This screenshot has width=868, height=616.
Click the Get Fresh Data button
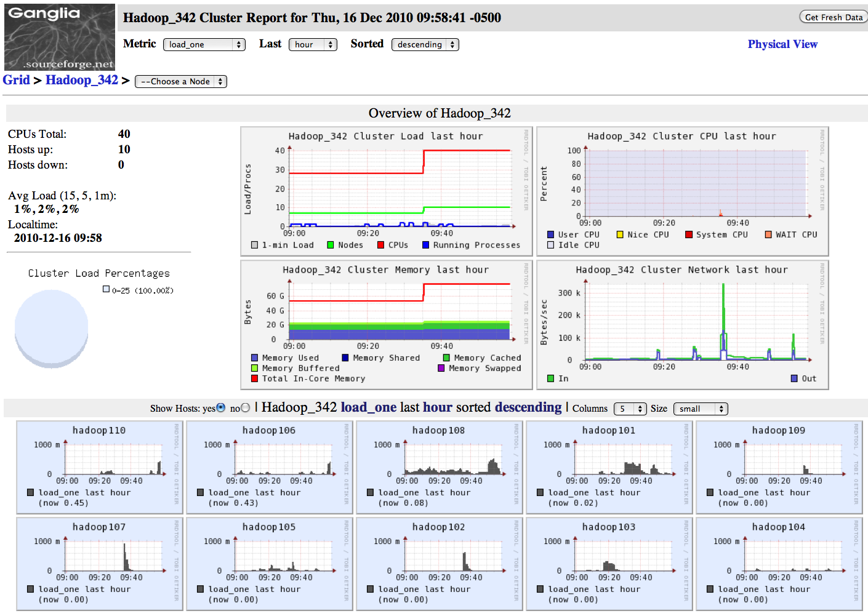834,17
